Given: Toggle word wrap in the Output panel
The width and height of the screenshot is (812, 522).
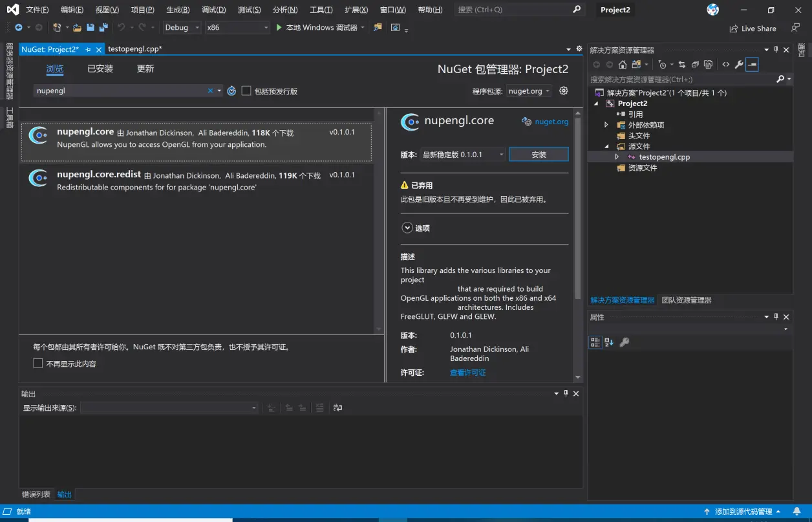Looking at the screenshot, I should 337,408.
